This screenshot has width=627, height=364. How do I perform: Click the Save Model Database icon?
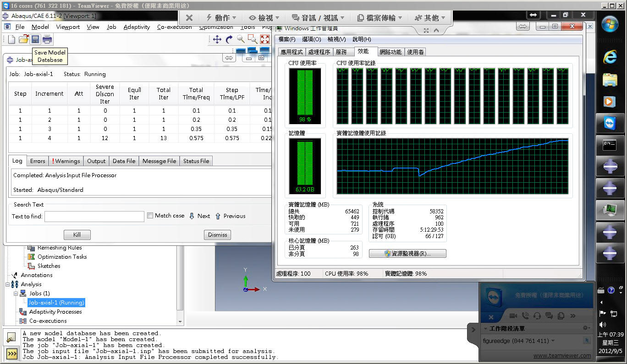tap(35, 39)
